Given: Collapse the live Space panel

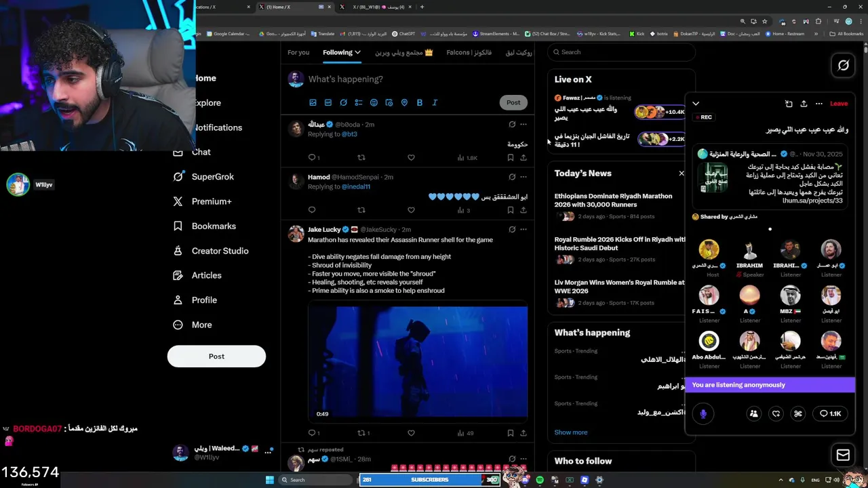Looking at the screenshot, I should 696,104.
